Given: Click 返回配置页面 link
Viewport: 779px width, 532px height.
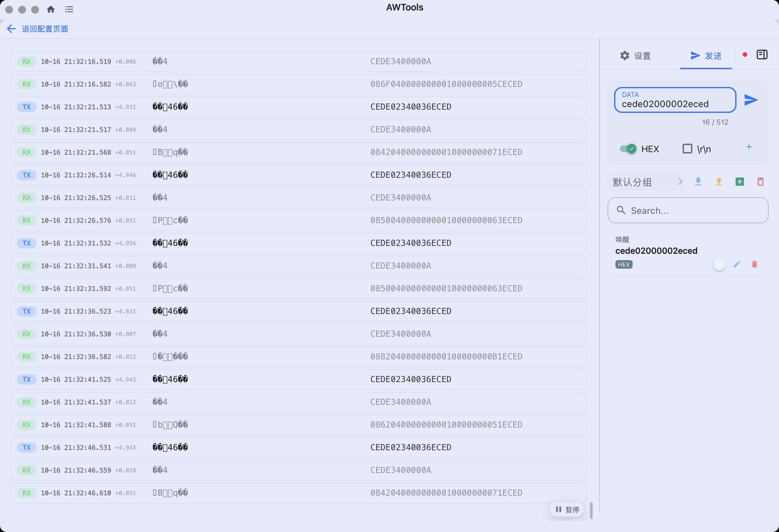Looking at the screenshot, I should (x=45, y=29).
